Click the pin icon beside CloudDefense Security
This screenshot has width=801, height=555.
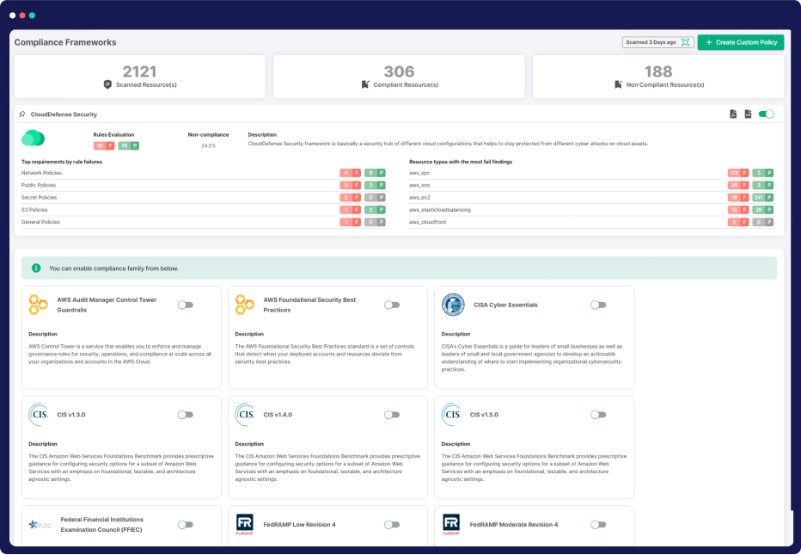tap(22, 114)
